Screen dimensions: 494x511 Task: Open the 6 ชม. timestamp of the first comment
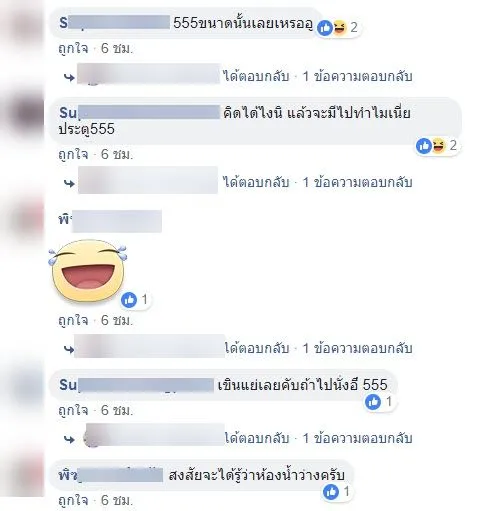[x=117, y=49]
